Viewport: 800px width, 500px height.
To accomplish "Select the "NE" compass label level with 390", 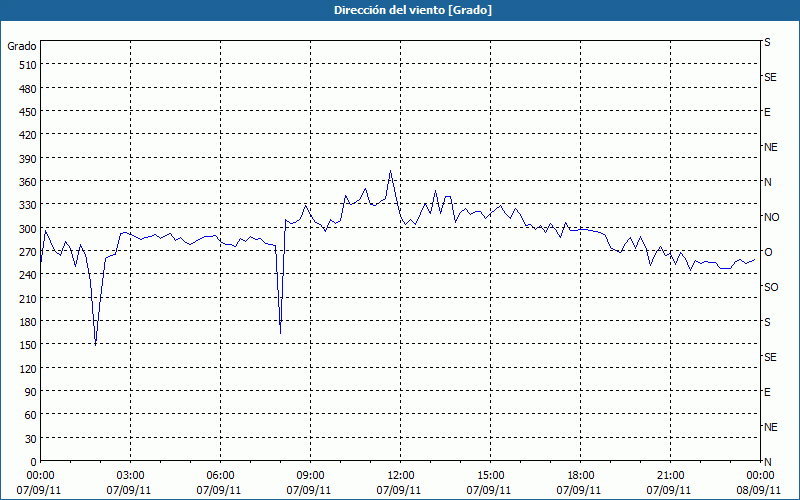I will point(770,147).
